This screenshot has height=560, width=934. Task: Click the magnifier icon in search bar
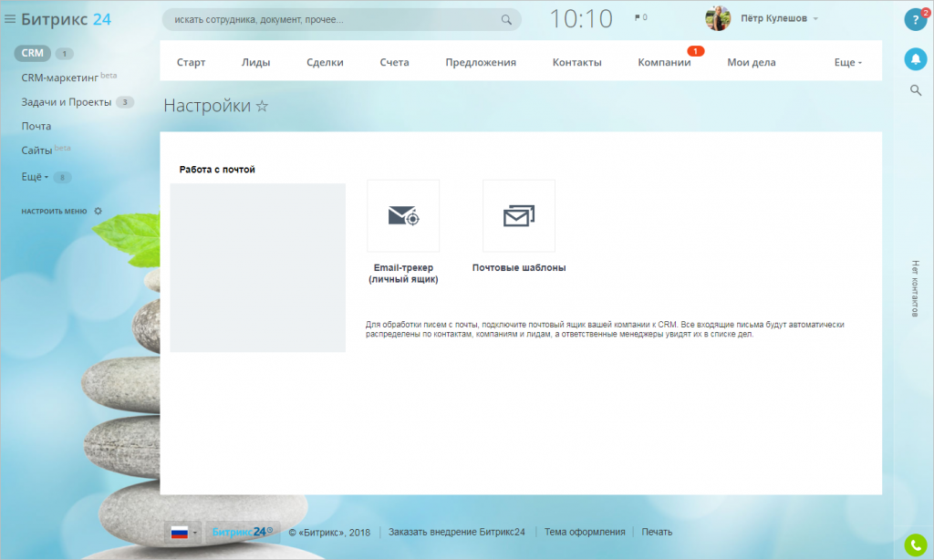pos(506,20)
